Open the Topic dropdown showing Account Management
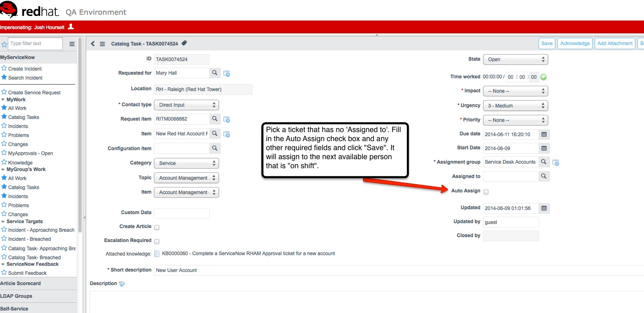The image size is (644, 313). coord(186,178)
